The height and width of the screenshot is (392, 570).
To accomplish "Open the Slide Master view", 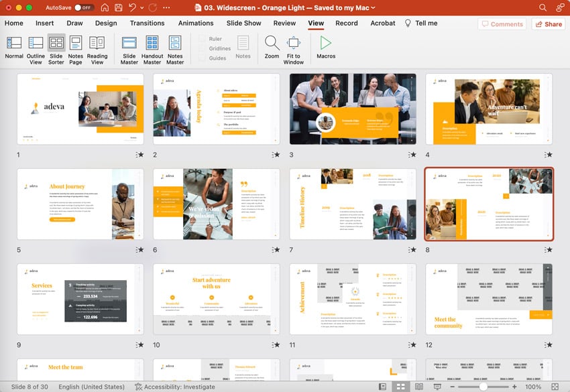I will (x=129, y=48).
